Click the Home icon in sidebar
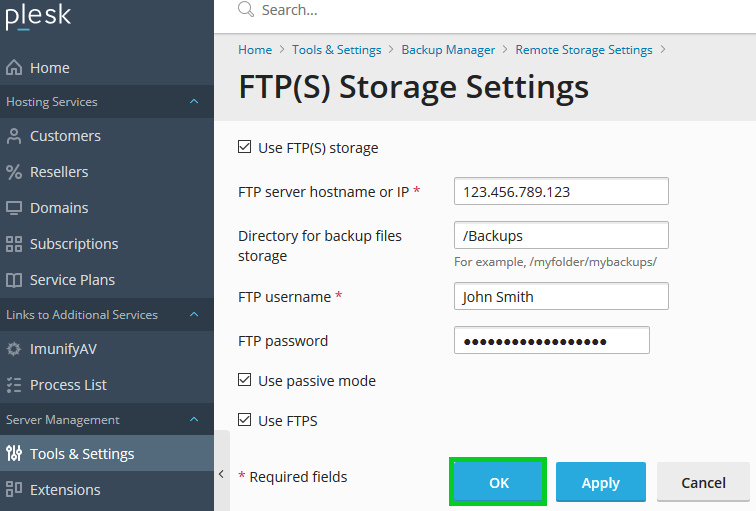The image size is (756, 511). coord(14,68)
